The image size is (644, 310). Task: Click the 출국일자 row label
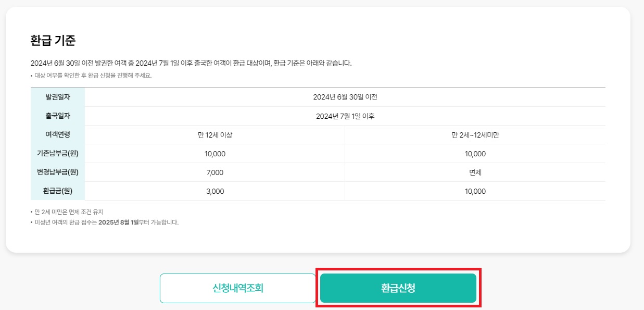pyautogui.click(x=57, y=116)
